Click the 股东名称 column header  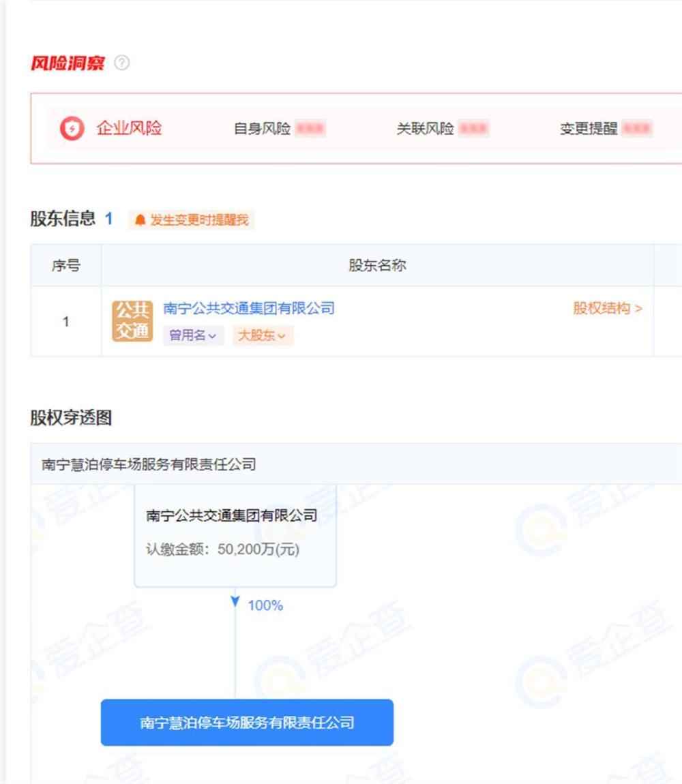(377, 265)
